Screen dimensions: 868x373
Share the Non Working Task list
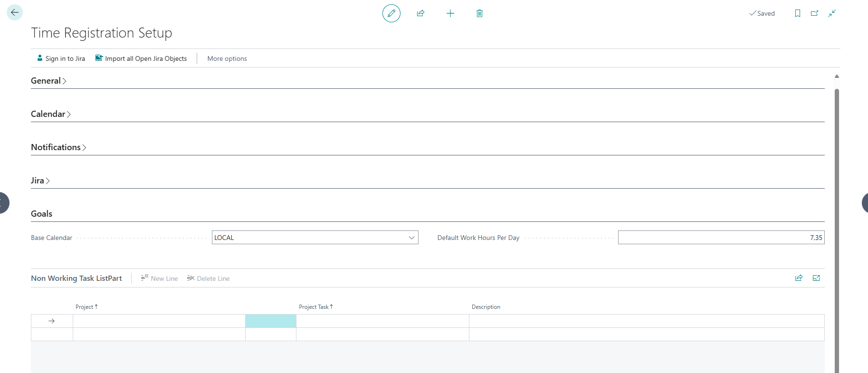click(799, 278)
